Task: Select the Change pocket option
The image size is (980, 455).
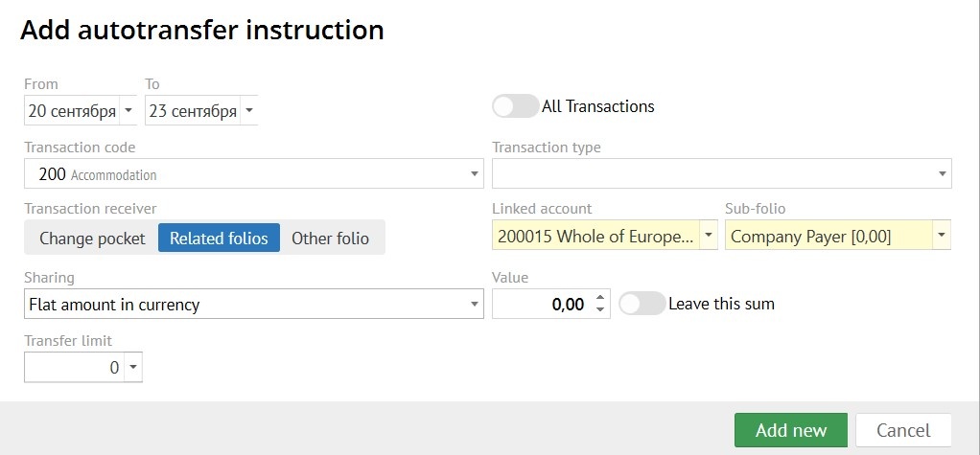Action: pyautogui.click(x=92, y=239)
